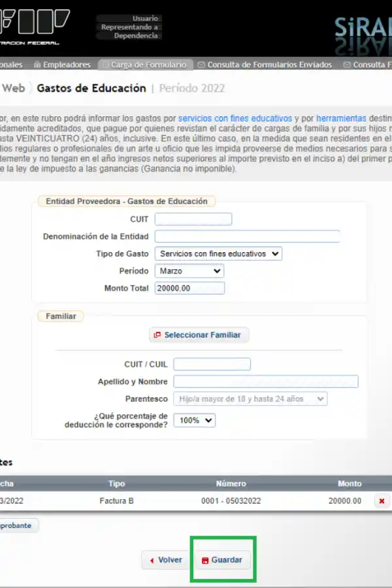This screenshot has width=392, height=588.
Task: Select the 'Factura B' cell
Action: 117,501
